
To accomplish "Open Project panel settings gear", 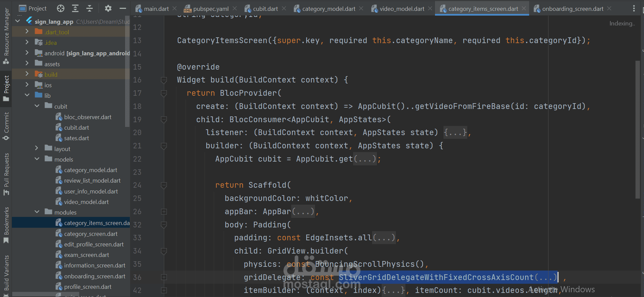I will tap(108, 8).
